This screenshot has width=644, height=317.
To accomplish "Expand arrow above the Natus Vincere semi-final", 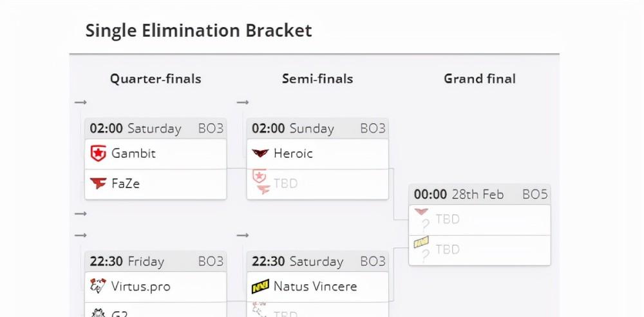I will [243, 235].
